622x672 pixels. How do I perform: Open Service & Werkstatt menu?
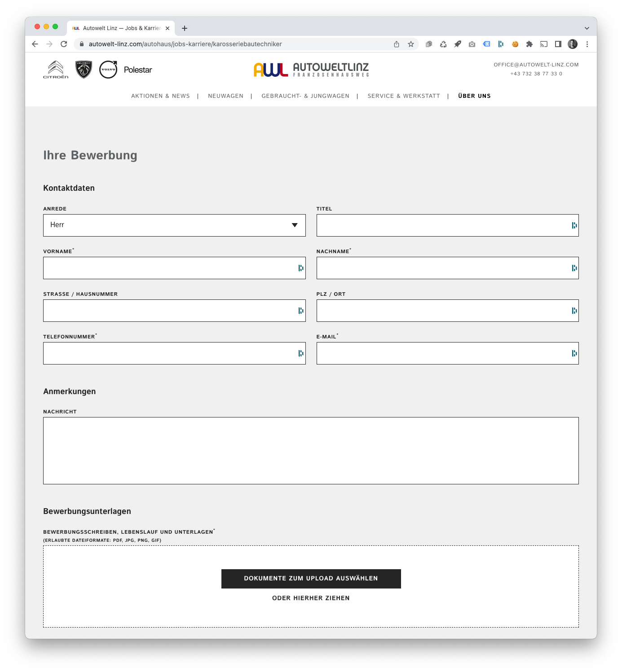pyautogui.click(x=403, y=96)
